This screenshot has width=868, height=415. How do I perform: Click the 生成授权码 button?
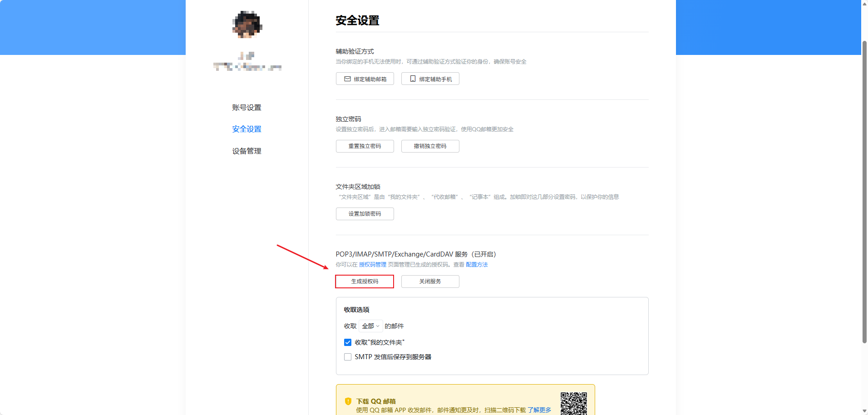pos(365,281)
